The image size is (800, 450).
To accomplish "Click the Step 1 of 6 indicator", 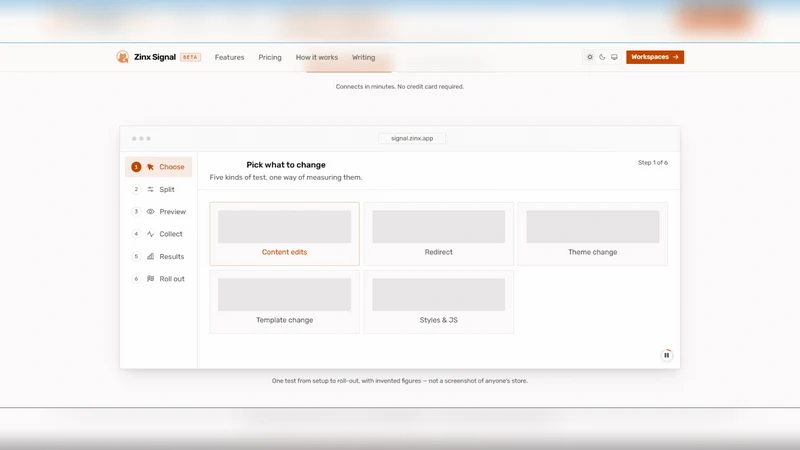I will click(653, 163).
